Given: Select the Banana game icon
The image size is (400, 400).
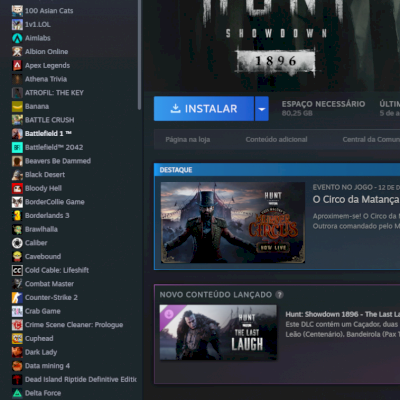Looking at the screenshot, I should 17,106.
